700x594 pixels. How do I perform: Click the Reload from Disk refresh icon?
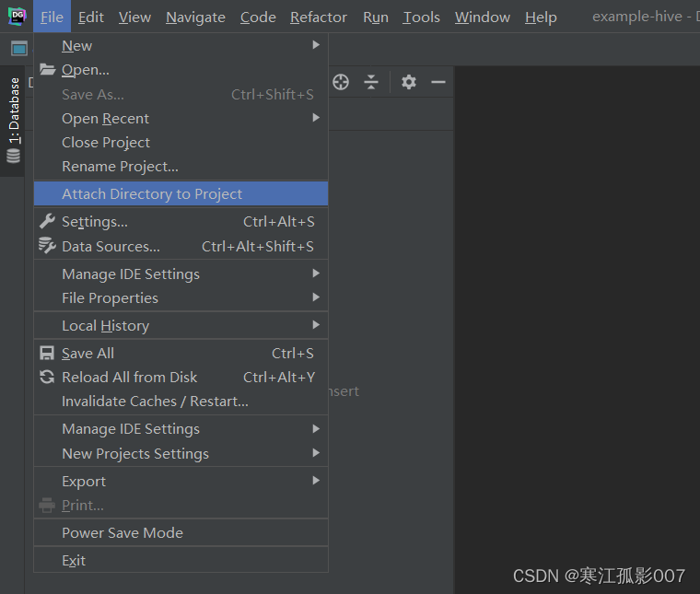pos(47,377)
